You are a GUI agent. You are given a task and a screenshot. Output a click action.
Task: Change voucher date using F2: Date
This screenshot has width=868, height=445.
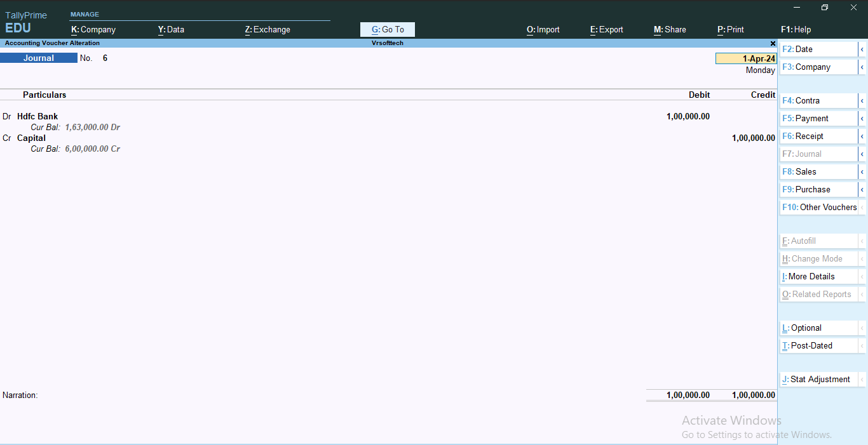click(x=802, y=49)
